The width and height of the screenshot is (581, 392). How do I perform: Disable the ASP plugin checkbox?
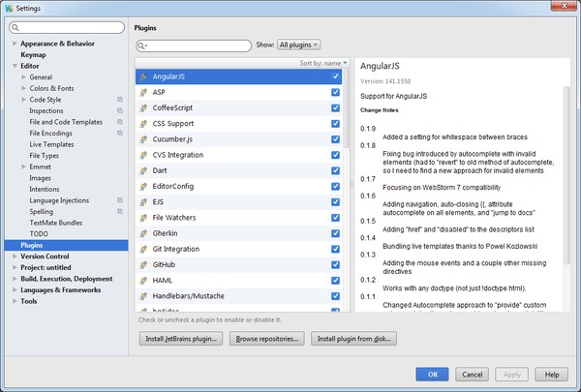click(x=335, y=92)
